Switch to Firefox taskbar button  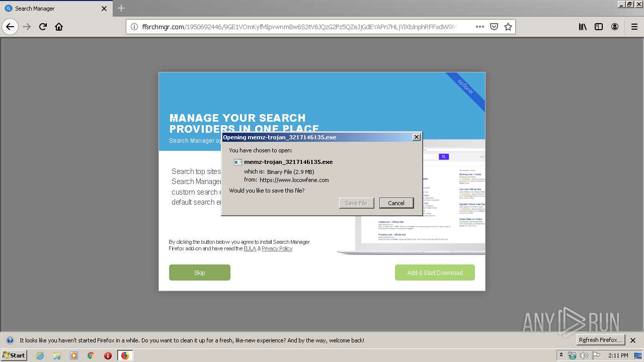click(125, 355)
